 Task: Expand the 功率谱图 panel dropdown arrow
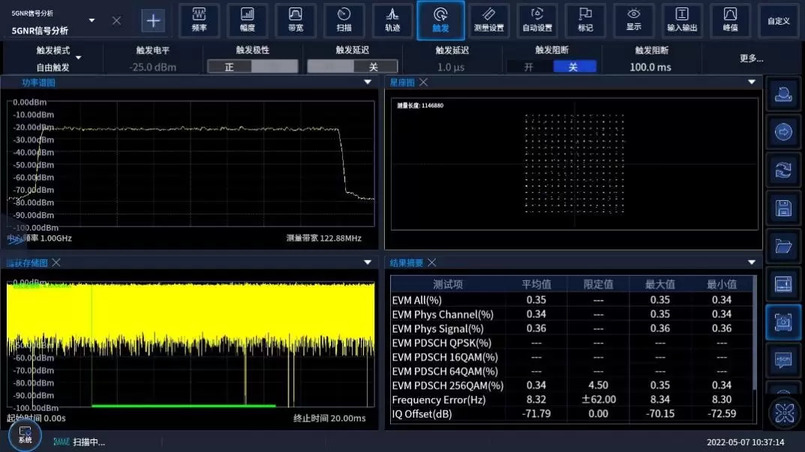(367, 83)
